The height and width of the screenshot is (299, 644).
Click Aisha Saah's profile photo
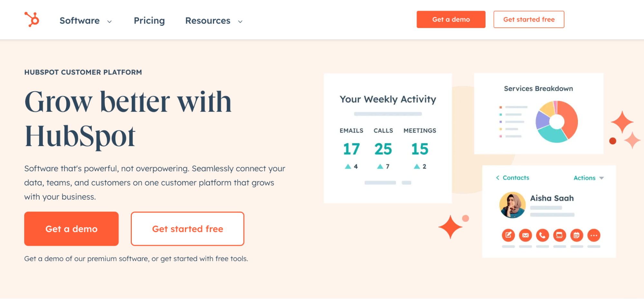point(512,205)
